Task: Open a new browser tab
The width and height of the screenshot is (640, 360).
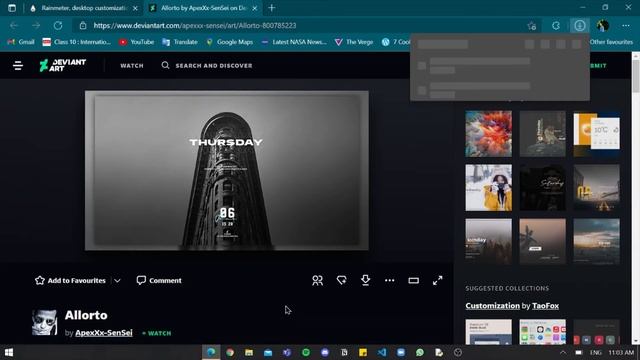Action: [x=271, y=8]
